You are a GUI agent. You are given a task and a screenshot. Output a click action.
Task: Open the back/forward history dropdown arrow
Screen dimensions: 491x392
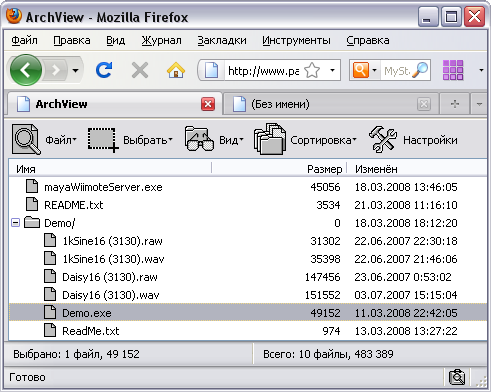[75, 70]
